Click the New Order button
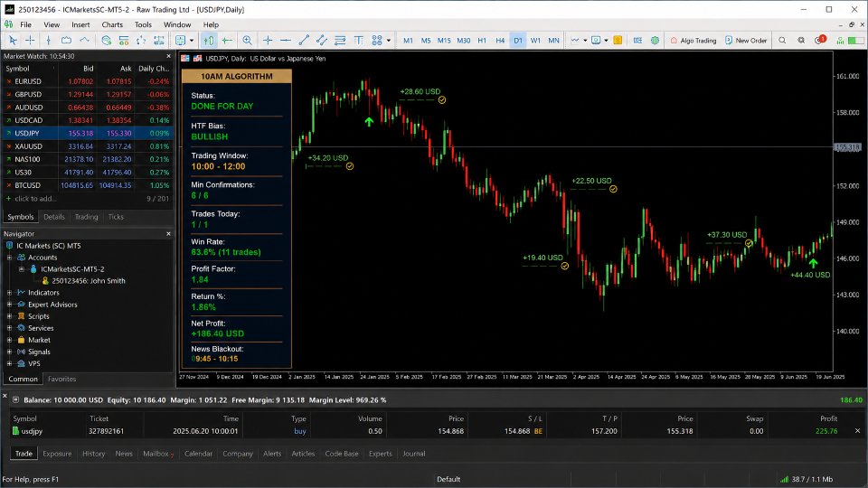This screenshot has width=868, height=488. (746, 41)
